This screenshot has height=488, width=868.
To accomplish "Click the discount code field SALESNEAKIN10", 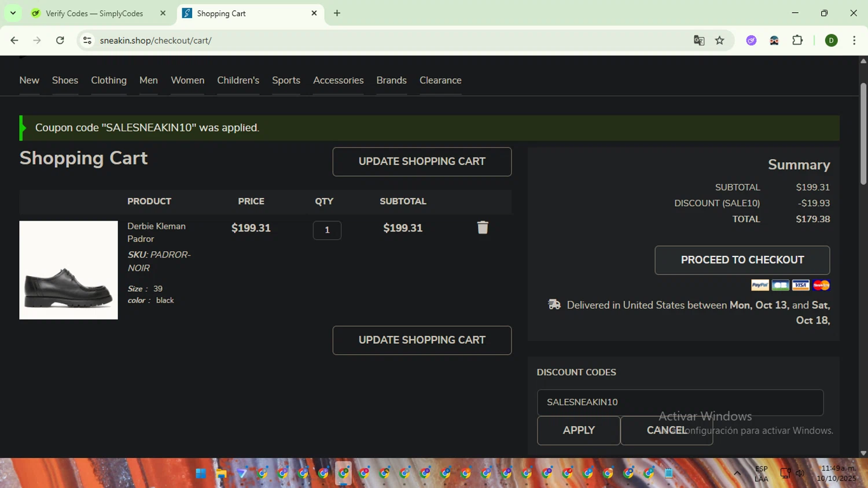I will click(680, 402).
